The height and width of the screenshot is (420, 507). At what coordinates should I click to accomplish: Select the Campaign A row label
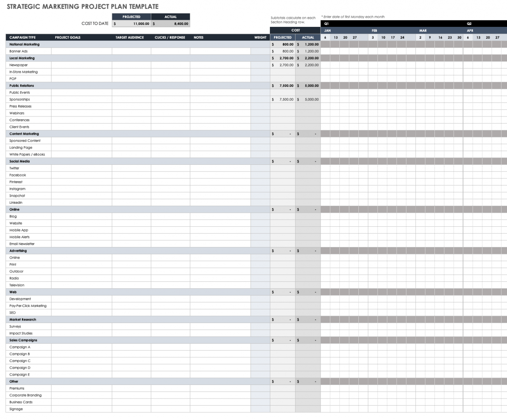(x=19, y=347)
